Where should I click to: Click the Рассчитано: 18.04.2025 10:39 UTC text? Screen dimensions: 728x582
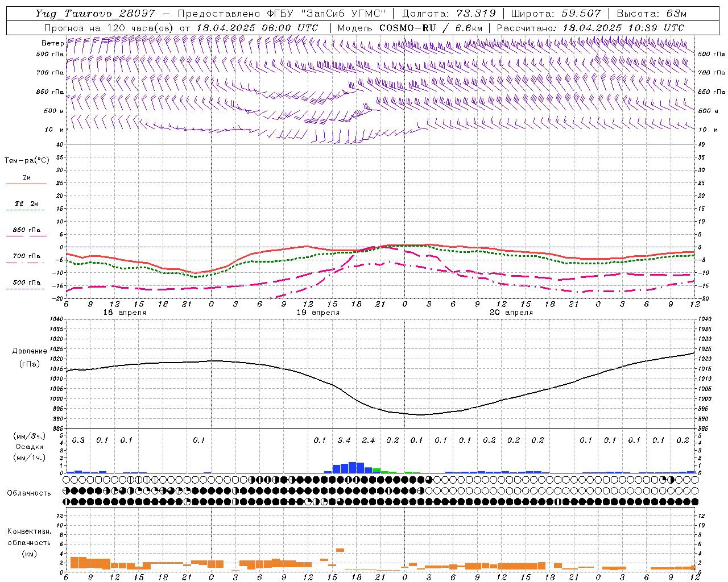[590, 28]
